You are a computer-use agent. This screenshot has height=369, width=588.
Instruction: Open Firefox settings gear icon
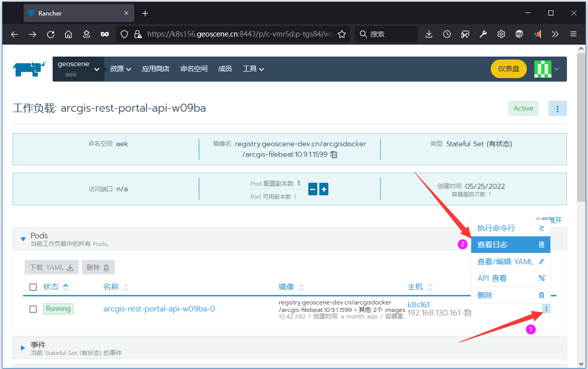(x=501, y=34)
